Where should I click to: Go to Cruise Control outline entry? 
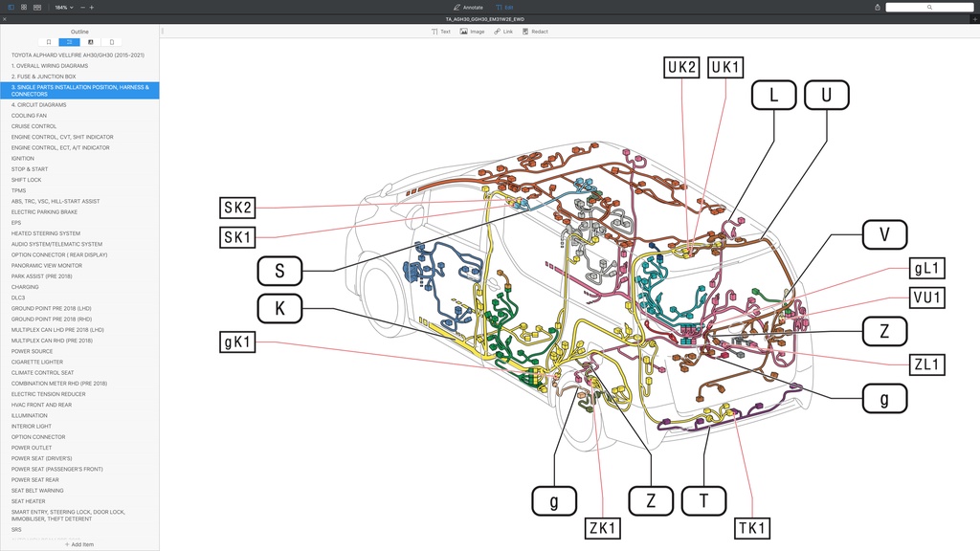tap(33, 126)
